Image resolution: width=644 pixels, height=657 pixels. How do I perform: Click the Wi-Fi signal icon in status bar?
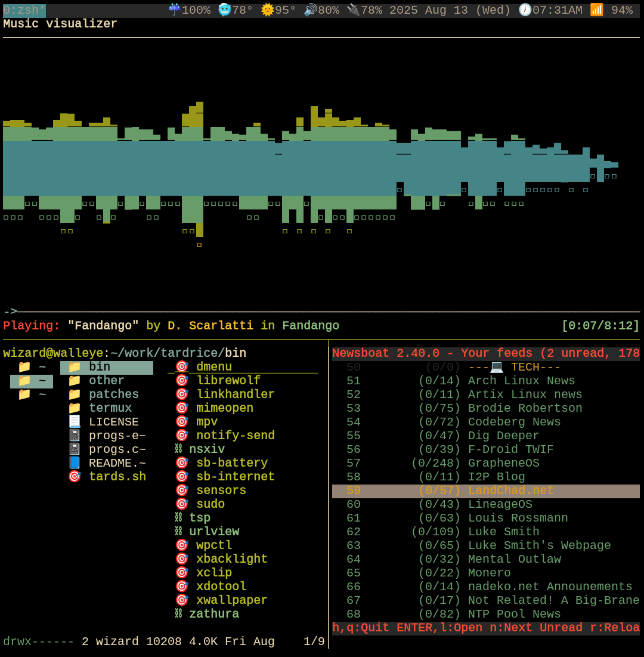tap(596, 10)
